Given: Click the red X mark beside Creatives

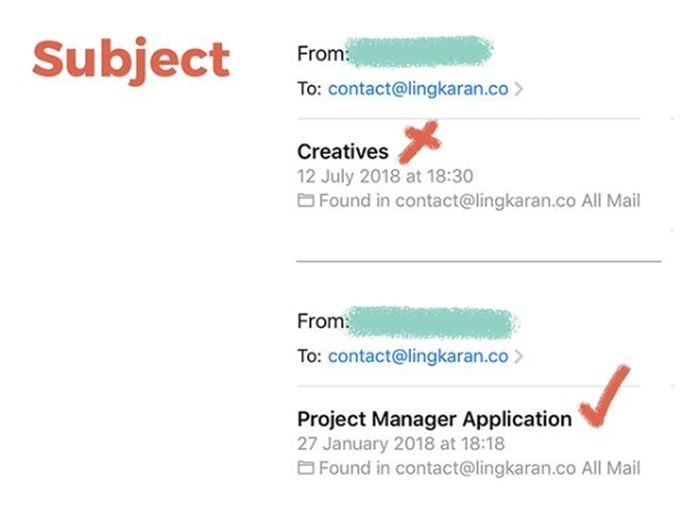Looking at the screenshot, I should click(x=419, y=142).
